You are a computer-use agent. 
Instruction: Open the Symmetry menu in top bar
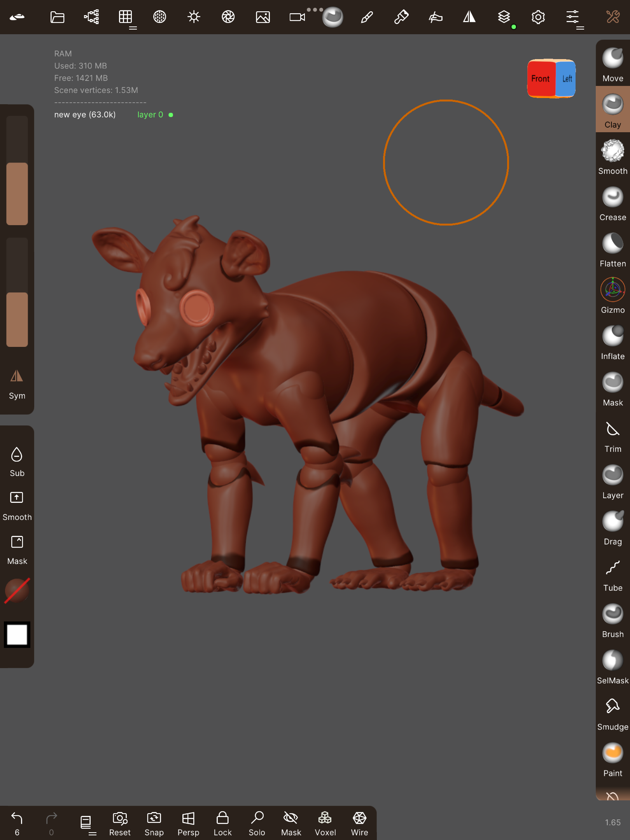click(469, 17)
